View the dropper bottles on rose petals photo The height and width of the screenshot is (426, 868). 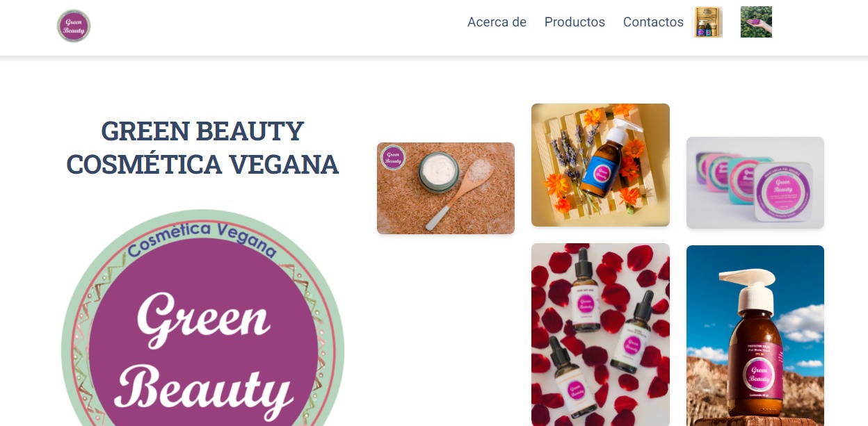pos(600,334)
